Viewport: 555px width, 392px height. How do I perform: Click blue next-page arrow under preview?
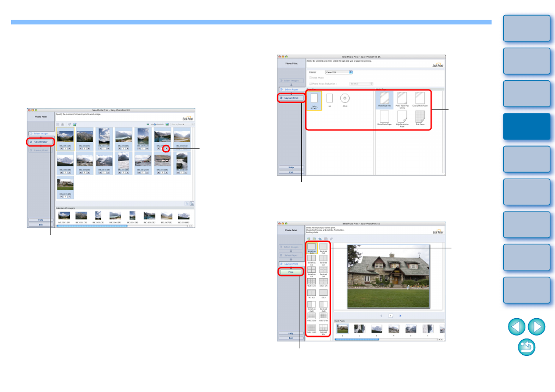[x=400, y=316]
